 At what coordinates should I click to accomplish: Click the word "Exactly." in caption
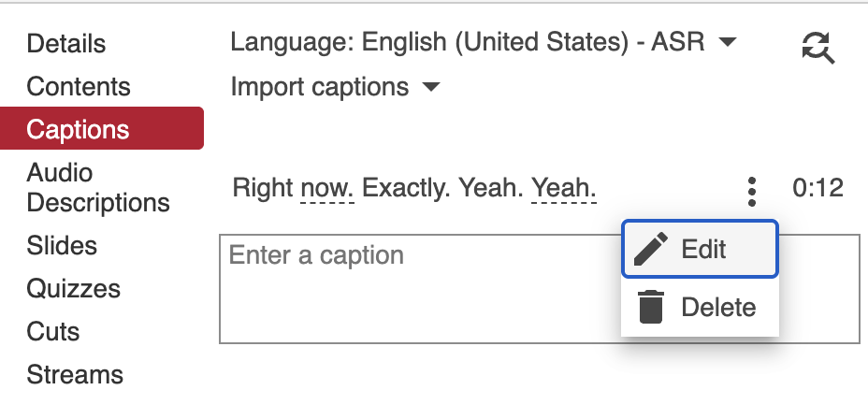(406, 189)
